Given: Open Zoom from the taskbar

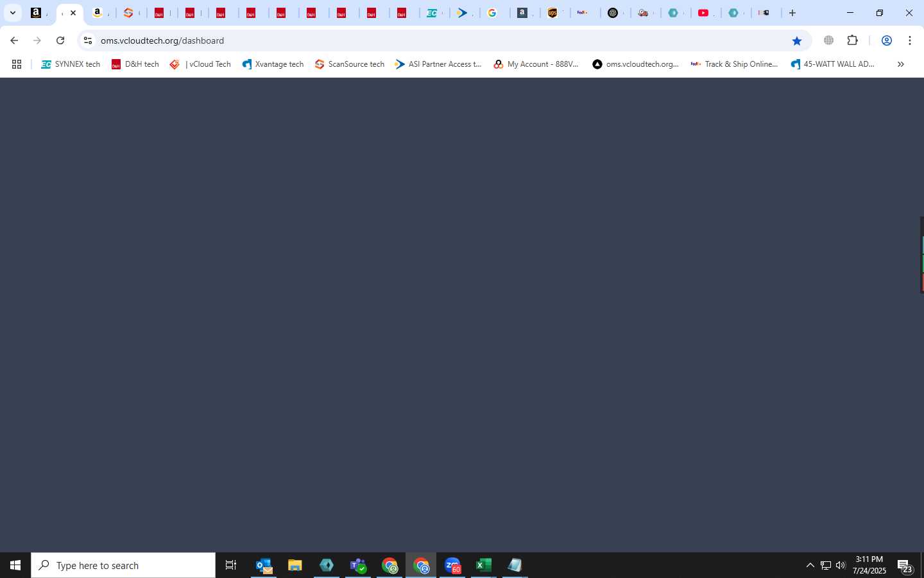Looking at the screenshot, I should 453,565.
